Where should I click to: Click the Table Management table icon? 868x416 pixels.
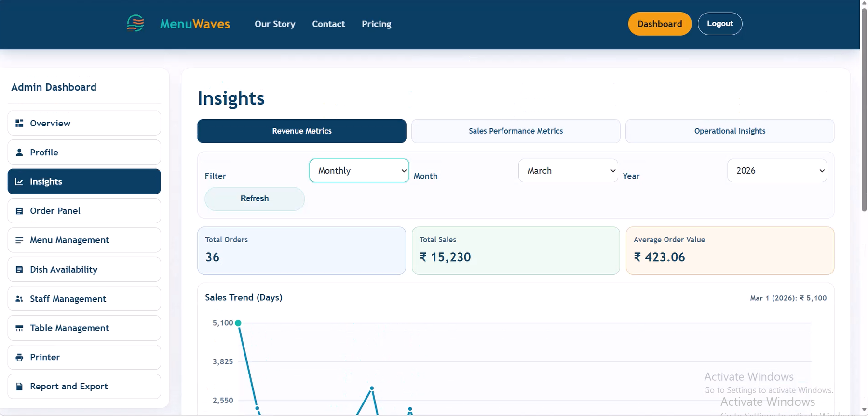(x=19, y=328)
